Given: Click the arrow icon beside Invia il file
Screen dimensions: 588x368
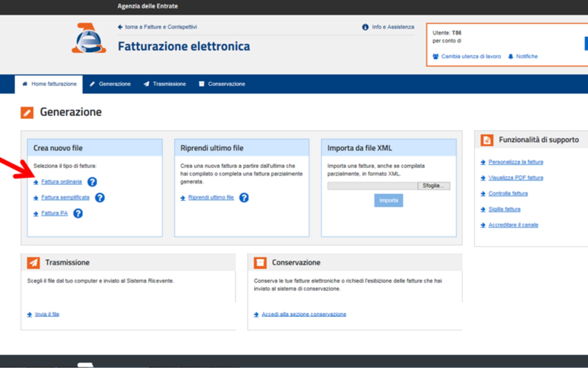Looking at the screenshot, I should click(x=29, y=315).
